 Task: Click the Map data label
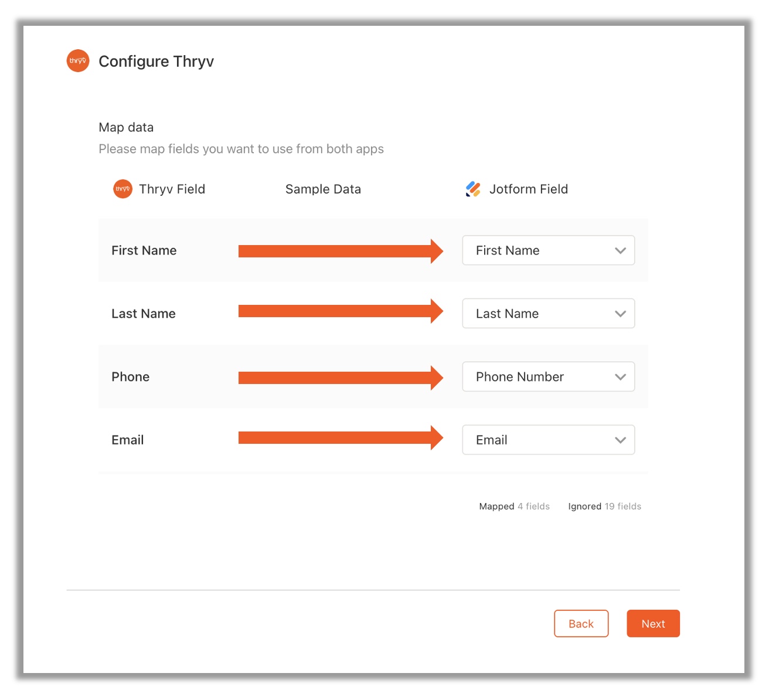pos(126,127)
